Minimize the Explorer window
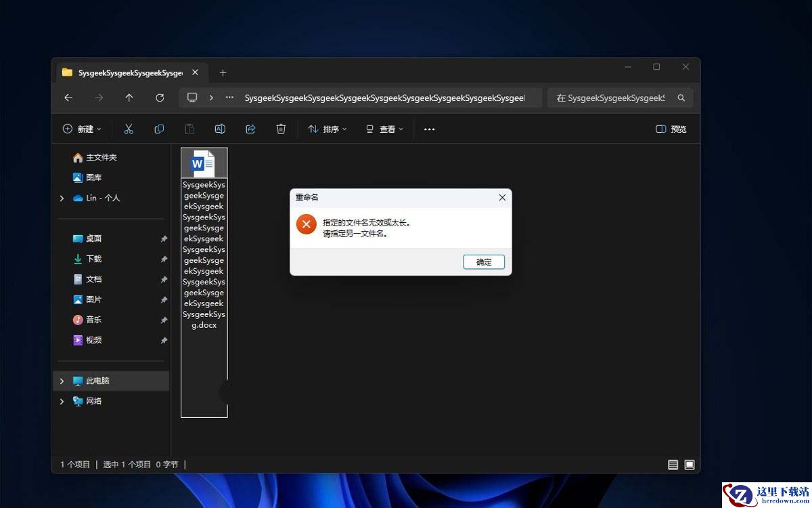This screenshot has height=508, width=812. tap(628, 67)
